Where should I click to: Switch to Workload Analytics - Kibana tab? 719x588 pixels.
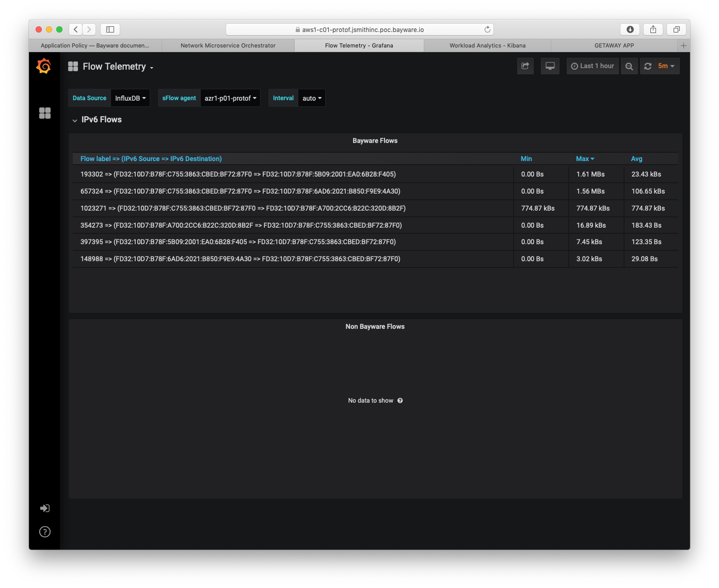(x=488, y=45)
